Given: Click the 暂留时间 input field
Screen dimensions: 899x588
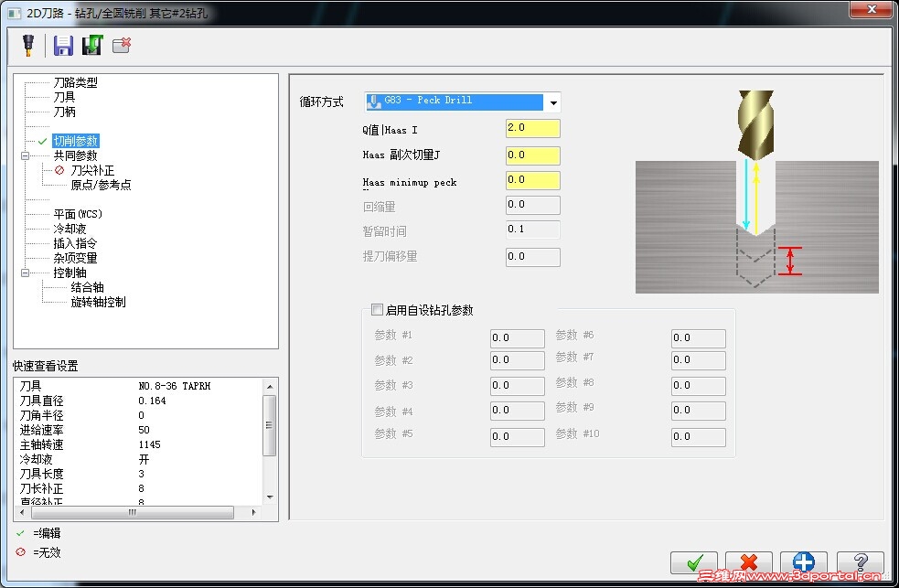Looking at the screenshot, I should 532,230.
